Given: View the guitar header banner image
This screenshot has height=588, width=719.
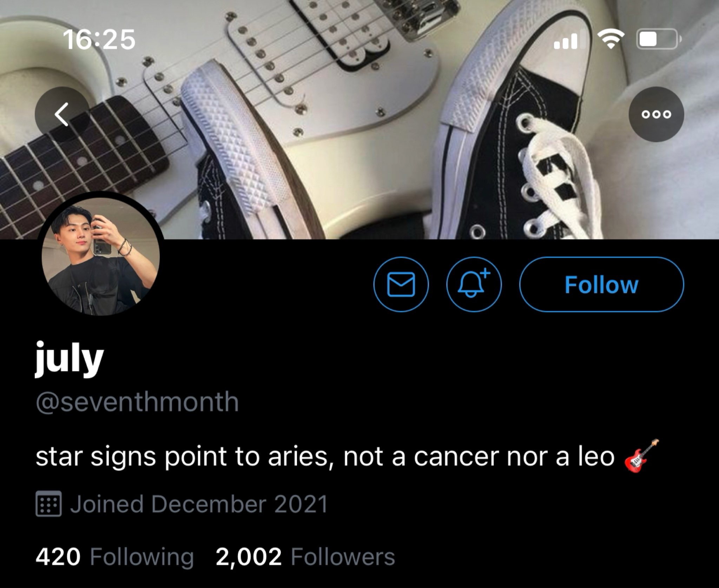Looking at the screenshot, I should click(359, 120).
